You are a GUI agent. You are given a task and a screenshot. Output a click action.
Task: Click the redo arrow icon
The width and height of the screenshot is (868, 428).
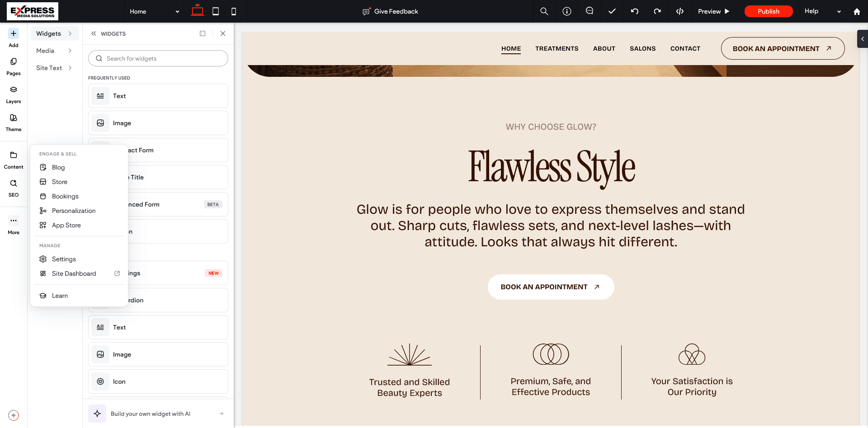tap(657, 11)
